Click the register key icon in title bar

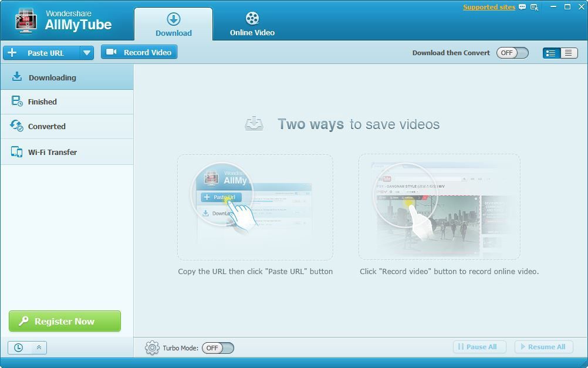tap(535, 7)
